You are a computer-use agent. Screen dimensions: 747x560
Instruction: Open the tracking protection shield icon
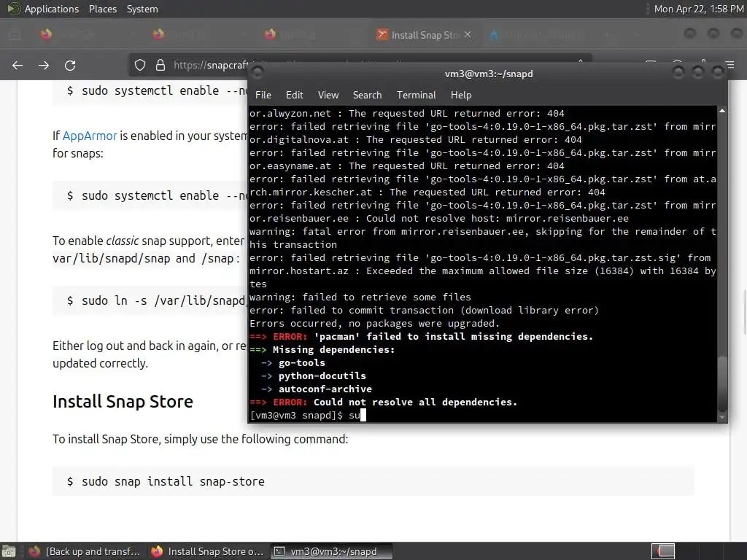click(x=139, y=65)
